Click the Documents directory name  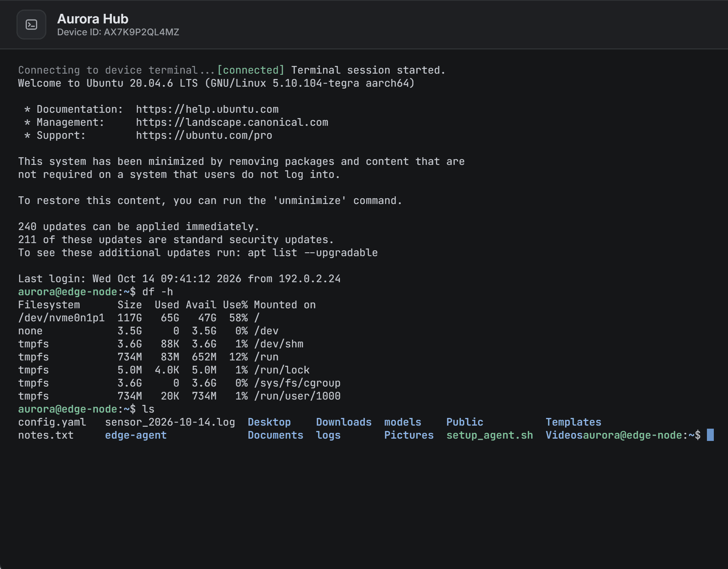click(x=275, y=435)
